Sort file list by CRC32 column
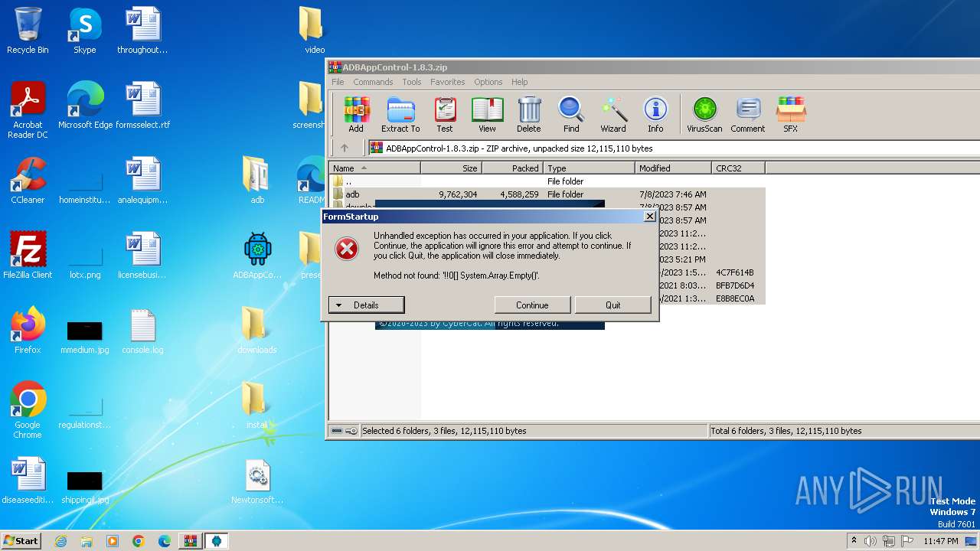 pyautogui.click(x=738, y=168)
